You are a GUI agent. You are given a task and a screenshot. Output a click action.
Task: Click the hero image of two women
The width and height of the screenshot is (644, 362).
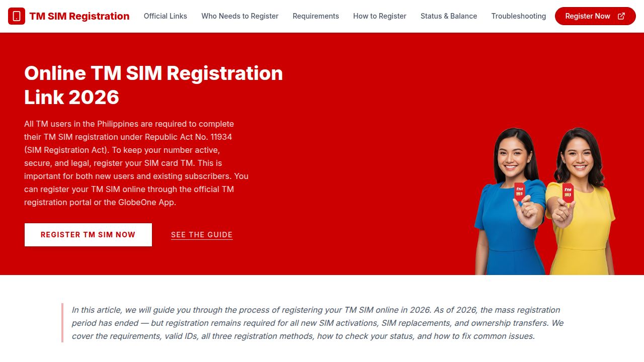545,201
